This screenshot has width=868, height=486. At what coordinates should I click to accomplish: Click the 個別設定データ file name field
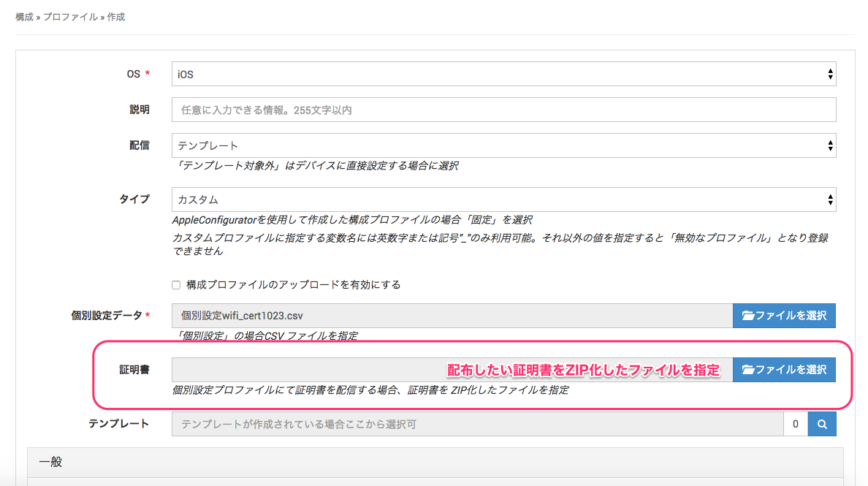[452, 316]
